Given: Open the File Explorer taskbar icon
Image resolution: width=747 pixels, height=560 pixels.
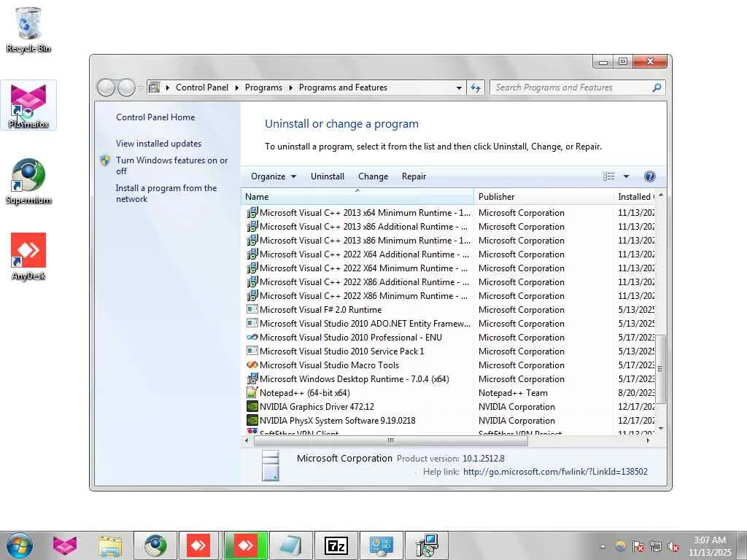Looking at the screenshot, I should 110,545.
